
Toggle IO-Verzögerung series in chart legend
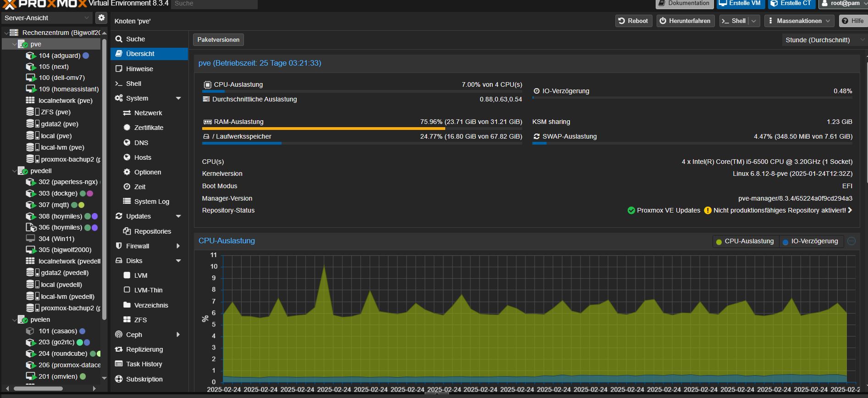(810, 241)
